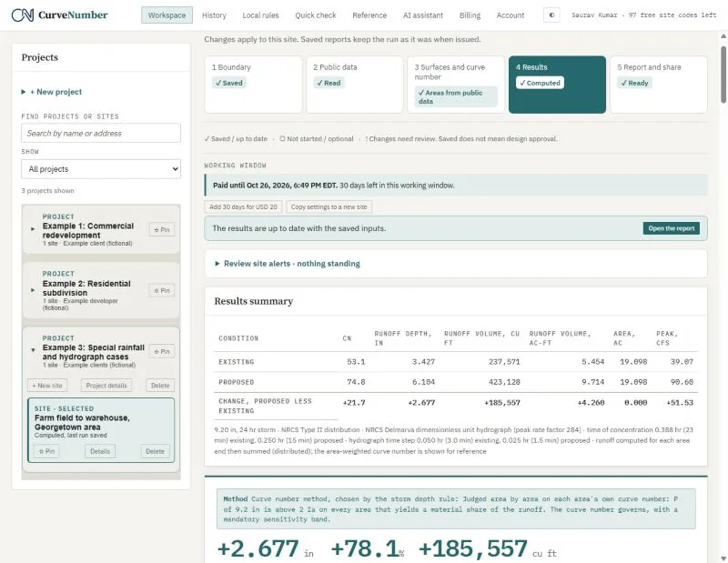The height and width of the screenshot is (563, 728).
Task: Open the Quick check tab
Action: click(x=315, y=15)
